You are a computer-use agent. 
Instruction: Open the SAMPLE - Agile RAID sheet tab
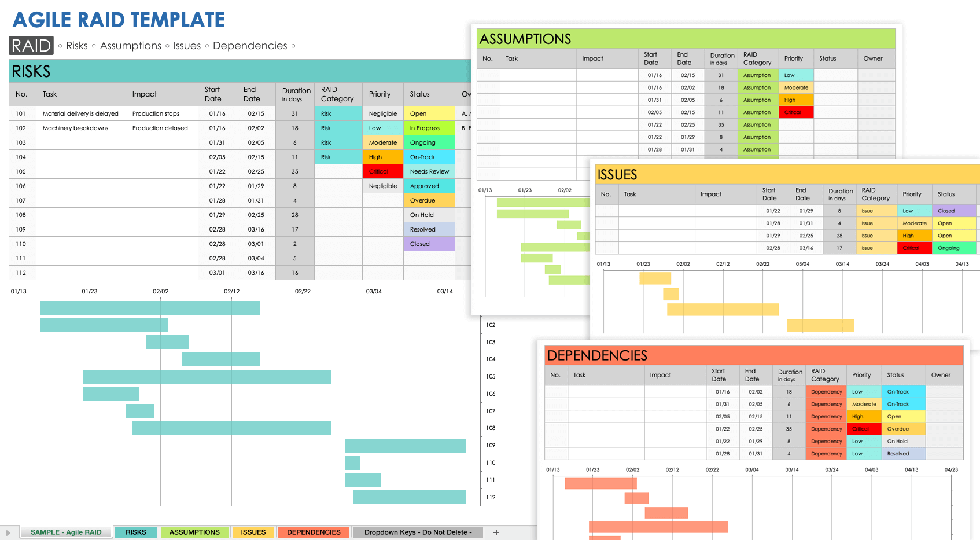coord(66,532)
